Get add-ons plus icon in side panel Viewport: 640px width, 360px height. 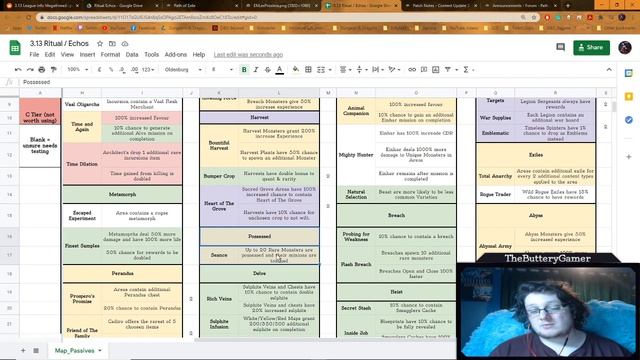(x=629, y=157)
